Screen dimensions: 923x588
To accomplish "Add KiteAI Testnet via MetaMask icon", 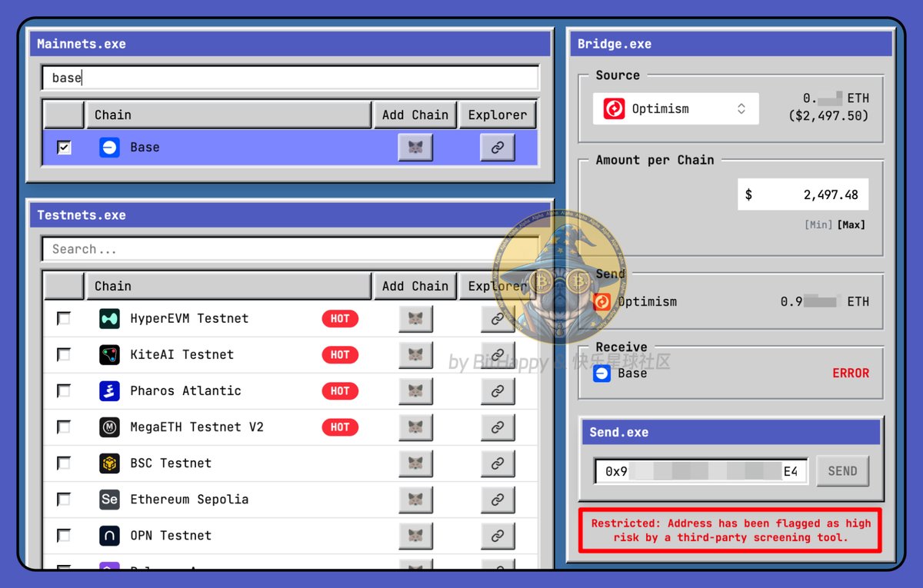I will click(x=415, y=354).
